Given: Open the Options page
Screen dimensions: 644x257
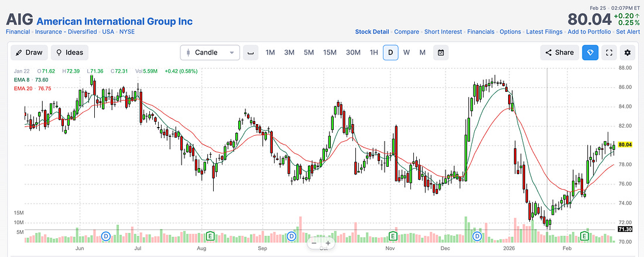Looking at the screenshot, I should (510, 32).
